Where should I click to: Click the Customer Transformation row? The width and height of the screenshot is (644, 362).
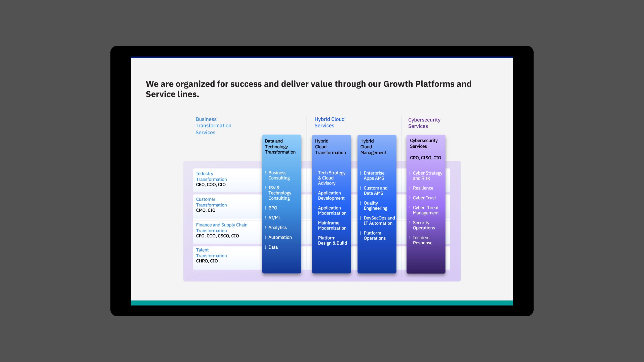(211, 205)
